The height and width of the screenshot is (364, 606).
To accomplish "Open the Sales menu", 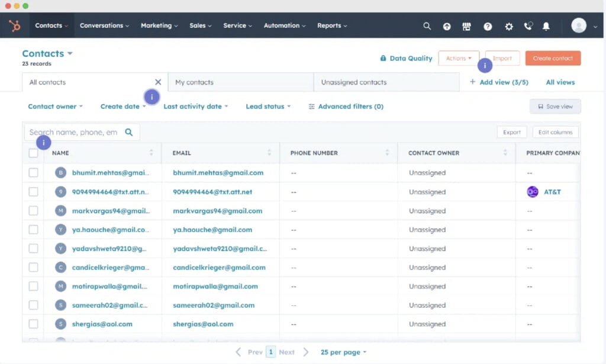I will coord(200,25).
